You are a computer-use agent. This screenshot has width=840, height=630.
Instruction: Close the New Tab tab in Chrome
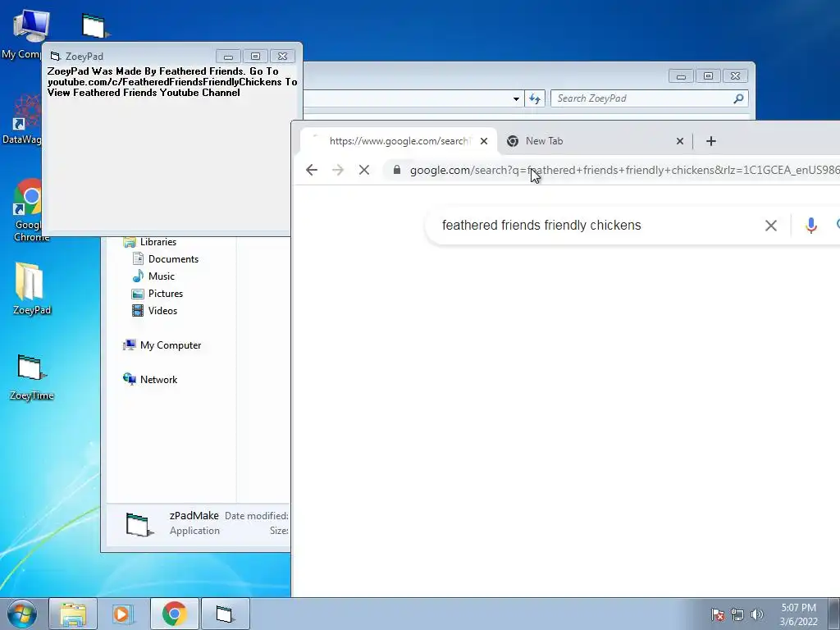tap(680, 141)
